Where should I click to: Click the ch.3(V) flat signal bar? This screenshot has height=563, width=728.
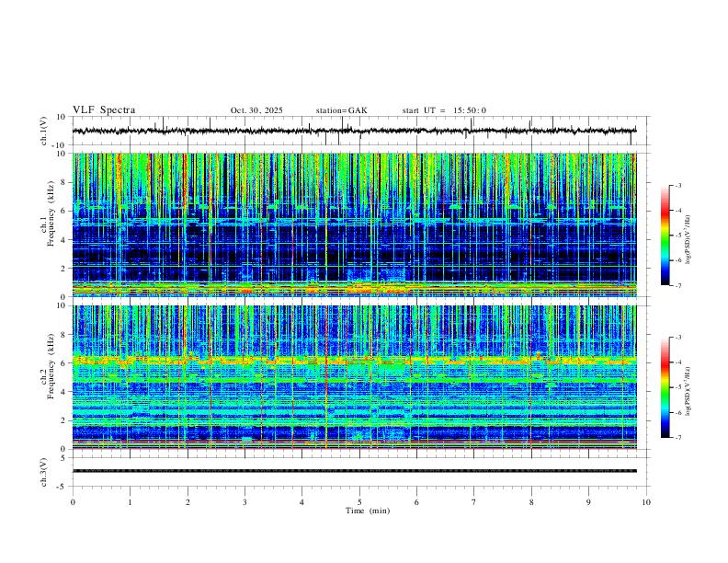(x=354, y=471)
